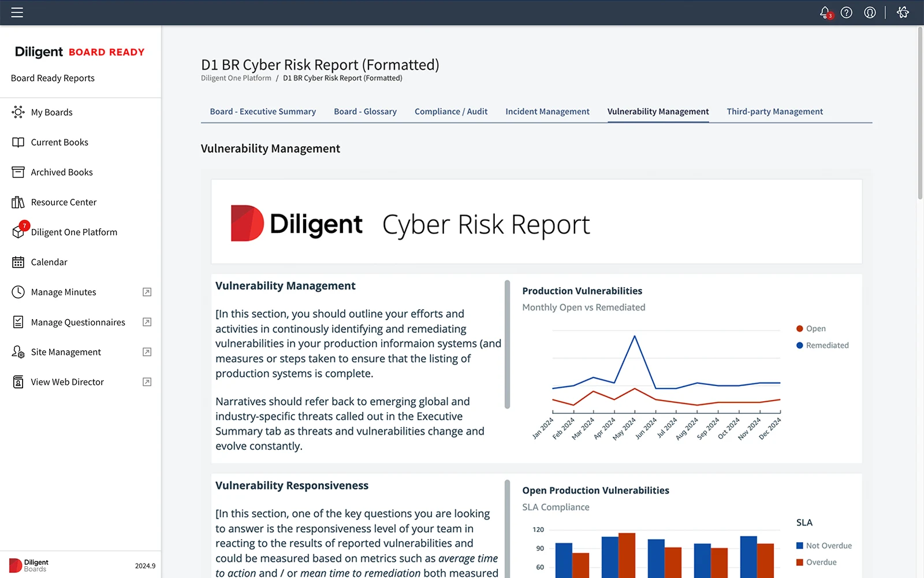Click the Diligent Board Ready logo
This screenshot has height=578, width=924.
click(80, 52)
